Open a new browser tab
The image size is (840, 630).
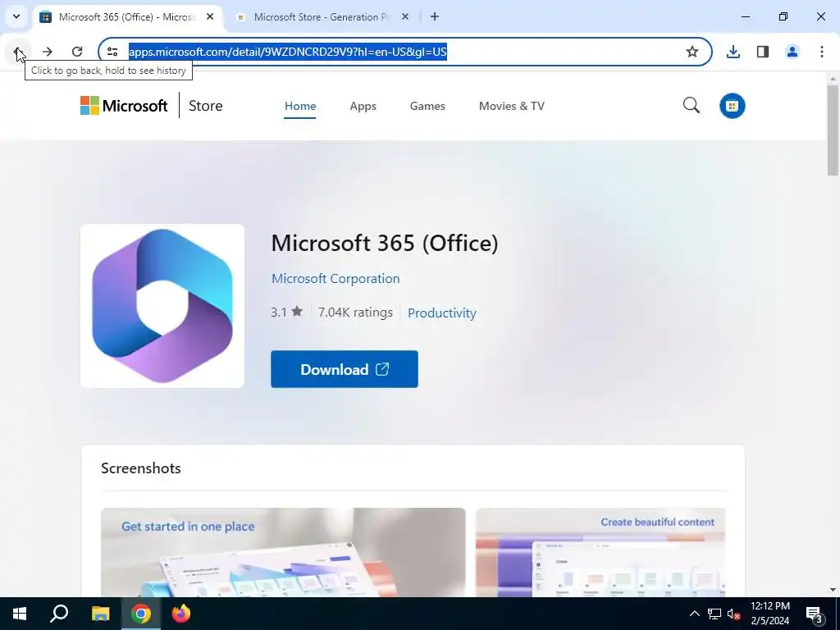[435, 16]
